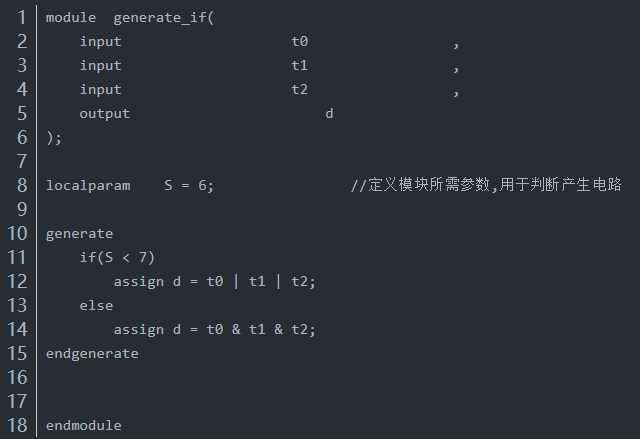The width and height of the screenshot is (640, 439).
Task: Place cursor on input t0 identifier
Action: tap(300, 42)
